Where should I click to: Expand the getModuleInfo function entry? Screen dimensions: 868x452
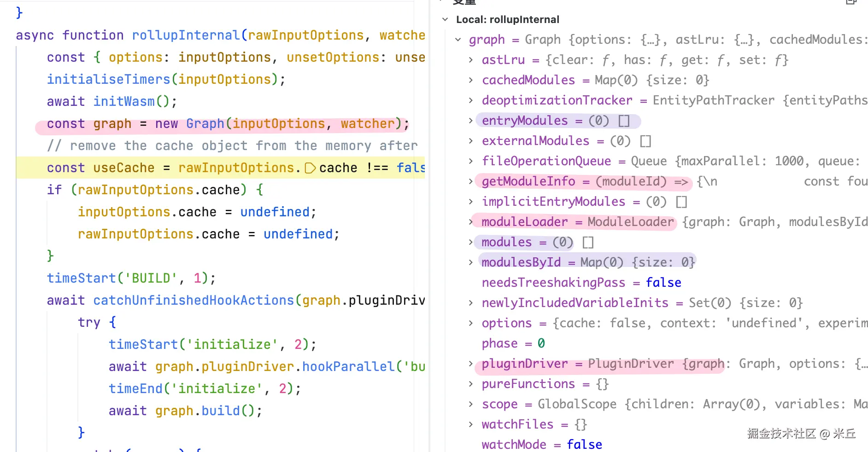[x=470, y=181]
